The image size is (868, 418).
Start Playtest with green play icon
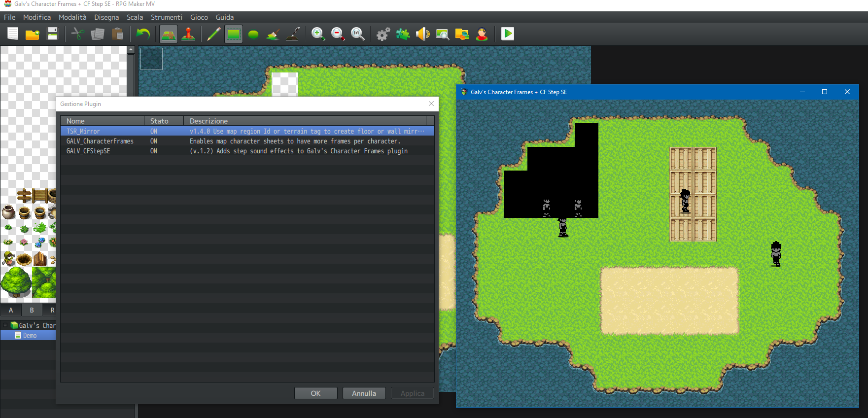508,34
